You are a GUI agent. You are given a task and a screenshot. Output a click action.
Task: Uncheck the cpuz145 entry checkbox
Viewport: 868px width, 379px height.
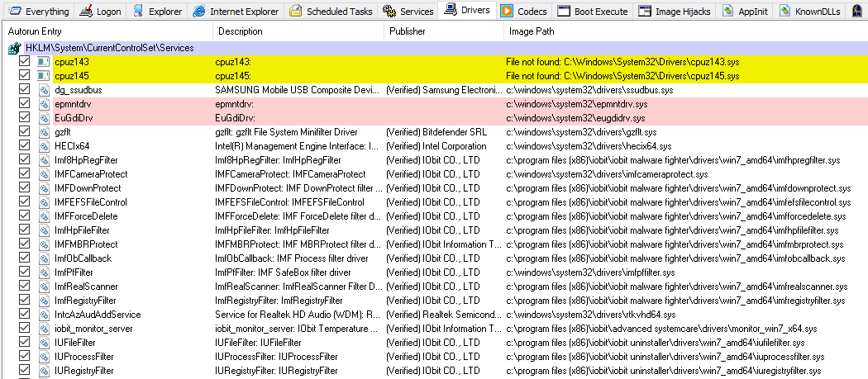click(x=24, y=76)
